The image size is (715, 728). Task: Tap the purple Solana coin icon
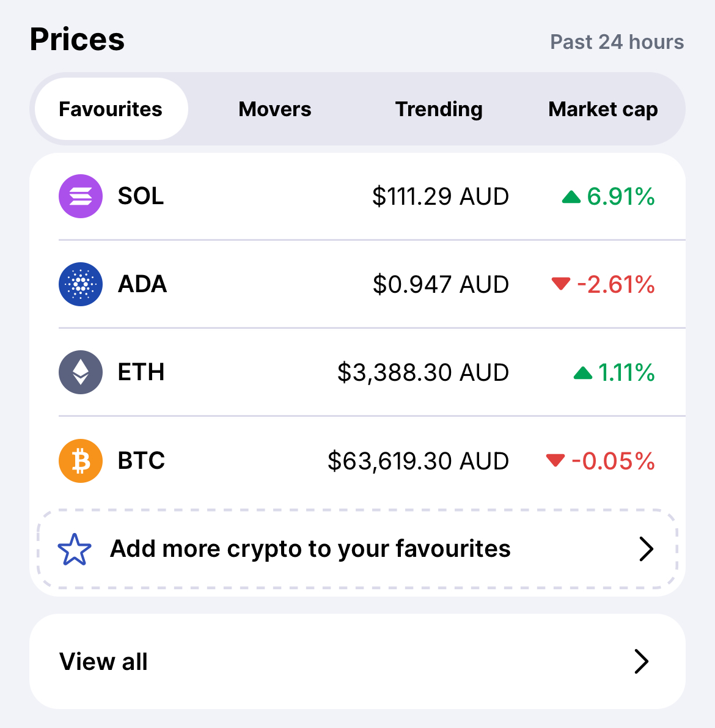[80, 196]
